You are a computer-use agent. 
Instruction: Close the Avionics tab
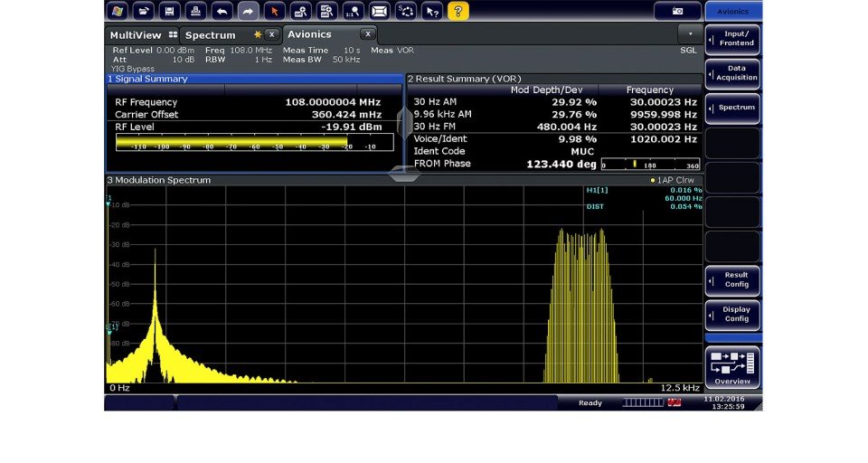click(368, 34)
